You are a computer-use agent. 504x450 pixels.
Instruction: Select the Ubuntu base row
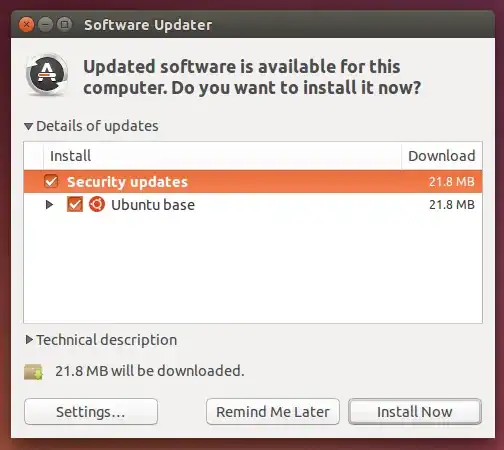(x=253, y=204)
